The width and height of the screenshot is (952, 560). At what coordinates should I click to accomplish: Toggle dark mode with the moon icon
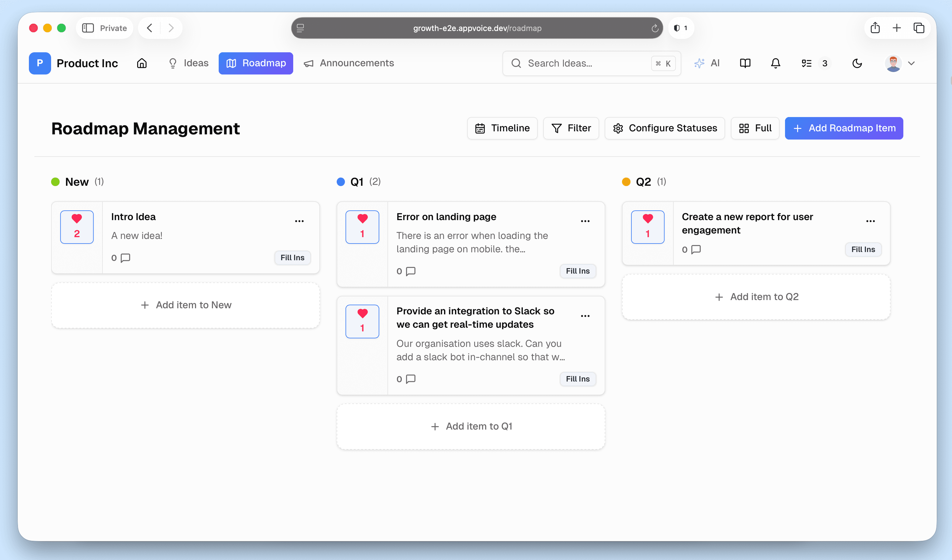pyautogui.click(x=857, y=63)
